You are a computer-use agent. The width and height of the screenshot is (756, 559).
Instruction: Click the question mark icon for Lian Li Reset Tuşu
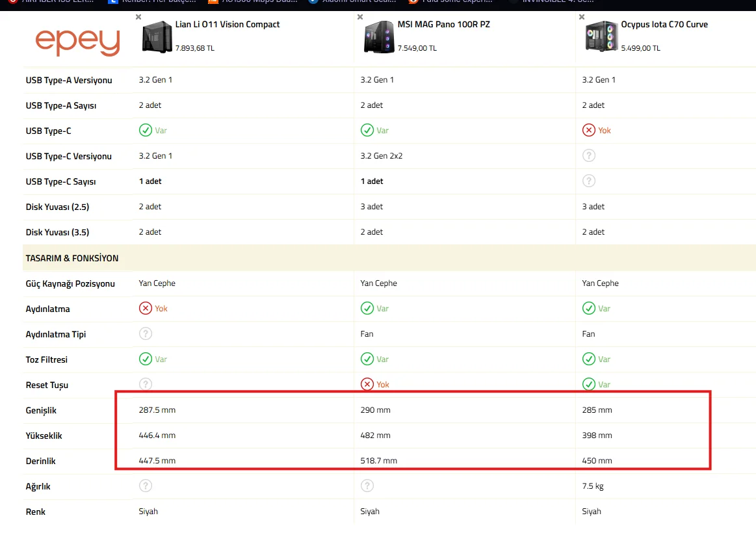(146, 384)
